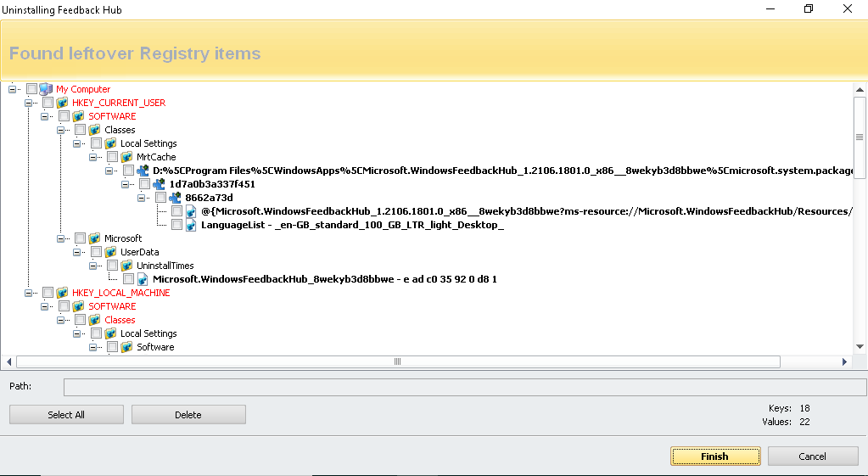The height and width of the screenshot is (476, 868).
Task: Select the 'My Computer' label text
Action: coord(83,89)
